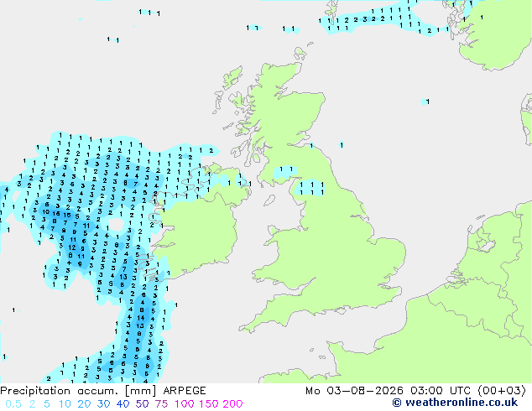The height and width of the screenshot is (411, 532).
Task: Select the 50 value in the legend scale
Action: (x=142, y=404)
